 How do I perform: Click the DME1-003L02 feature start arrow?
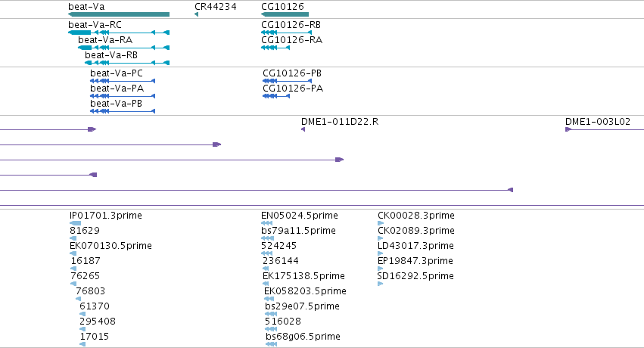point(568,129)
